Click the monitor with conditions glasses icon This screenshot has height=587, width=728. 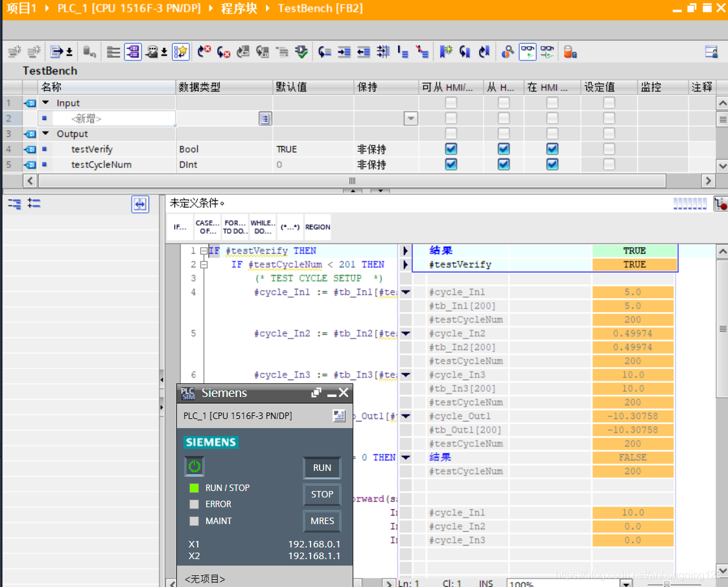point(547,51)
